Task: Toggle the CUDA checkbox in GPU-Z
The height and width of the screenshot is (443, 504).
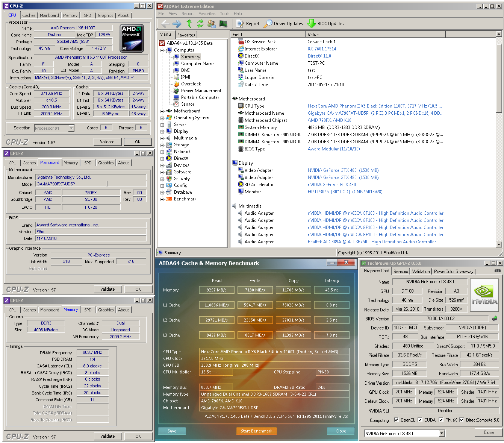Action: [x=420, y=420]
